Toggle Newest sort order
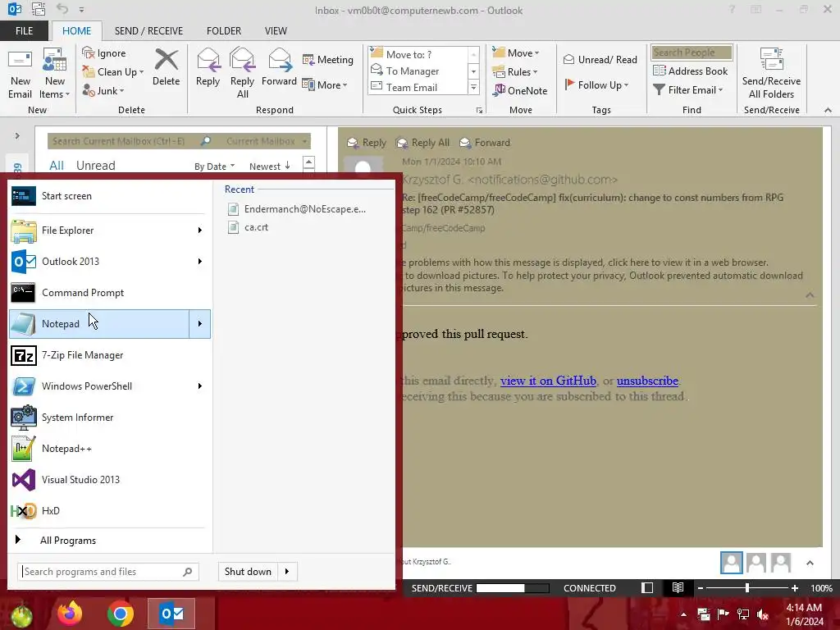The height and width of the screenshot is (630, 840). pyautogui.click(x=269, y=166)
